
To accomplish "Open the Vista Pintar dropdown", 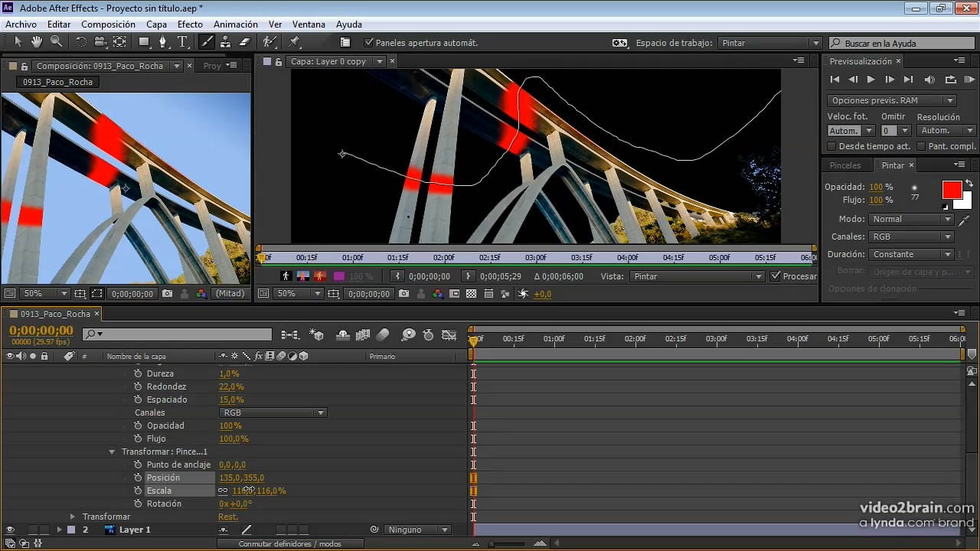I will pos(697,276).
